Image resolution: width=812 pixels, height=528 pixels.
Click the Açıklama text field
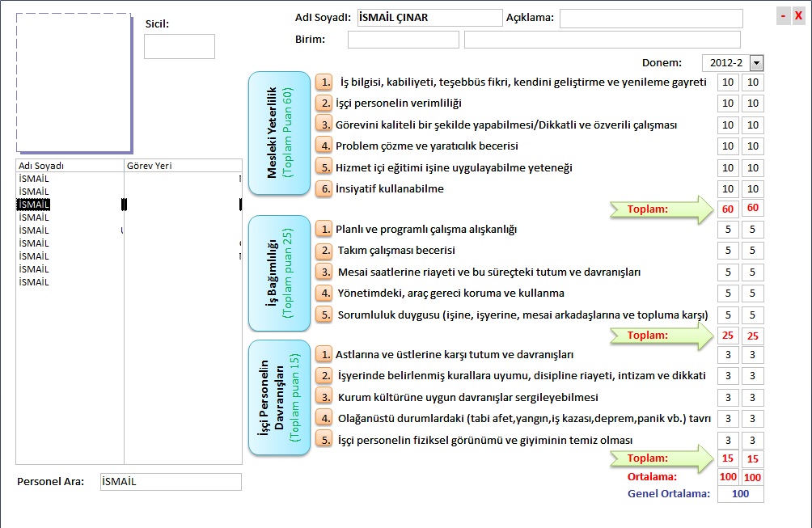click(x=650, y=19)
